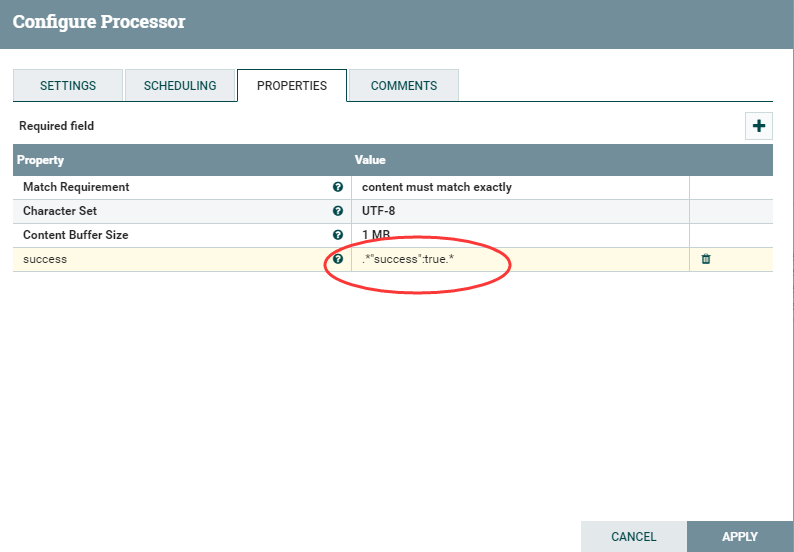The image size is (794, 552).
Task: Show help for Content Buffer Size
Action: point(338,234)
